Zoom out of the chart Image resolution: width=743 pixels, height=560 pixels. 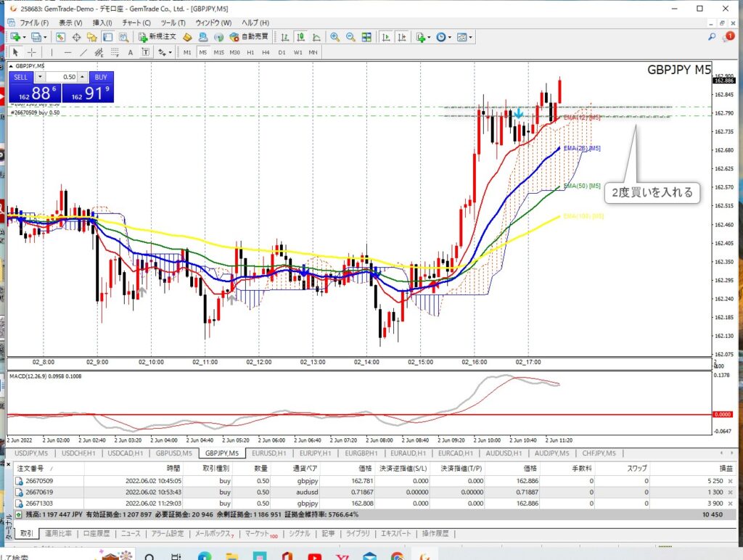click(350, 37)
